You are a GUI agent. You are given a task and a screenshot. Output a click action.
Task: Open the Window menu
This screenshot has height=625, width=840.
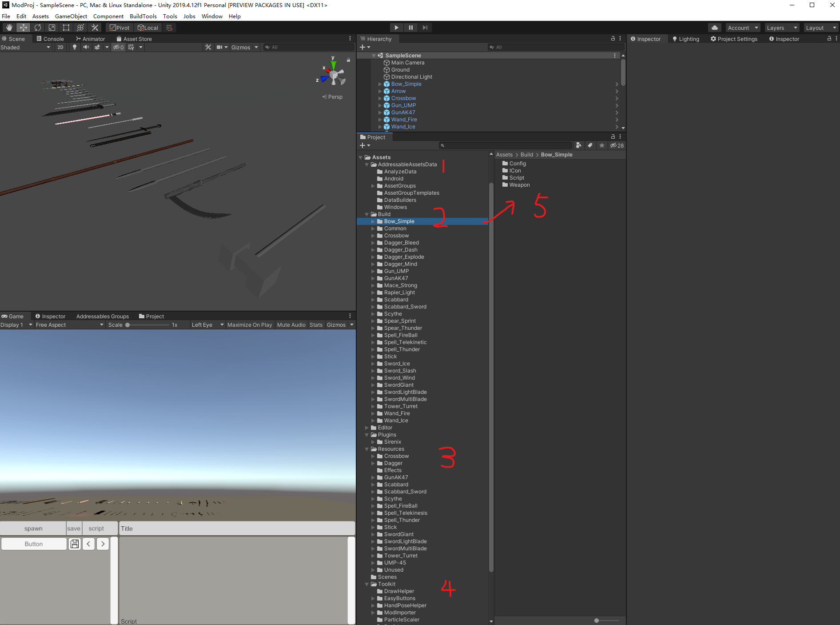pos(212,16)
